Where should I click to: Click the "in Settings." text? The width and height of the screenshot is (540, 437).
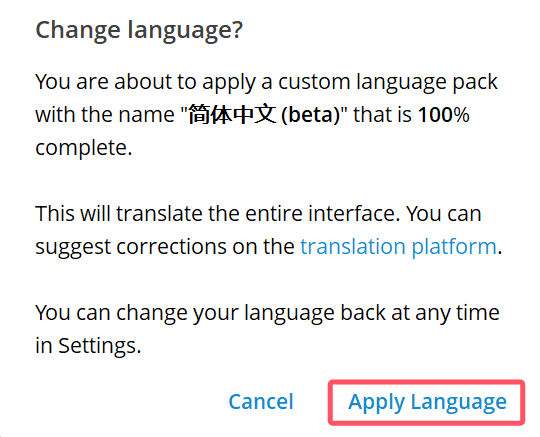click(x=88, y=346)
